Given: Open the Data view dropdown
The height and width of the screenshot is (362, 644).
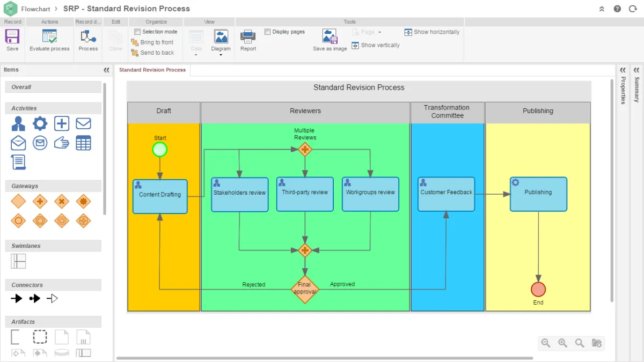Looking at the screenshot, I should click(x=196, y=43).
